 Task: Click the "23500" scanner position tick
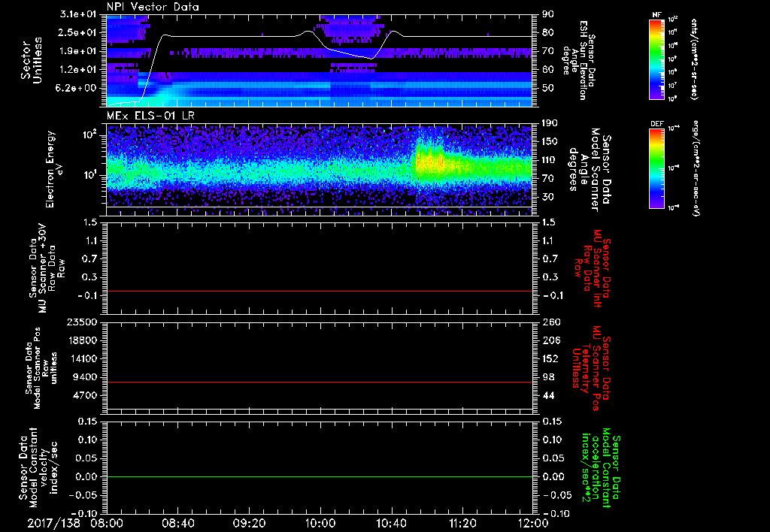coord(83,322)
